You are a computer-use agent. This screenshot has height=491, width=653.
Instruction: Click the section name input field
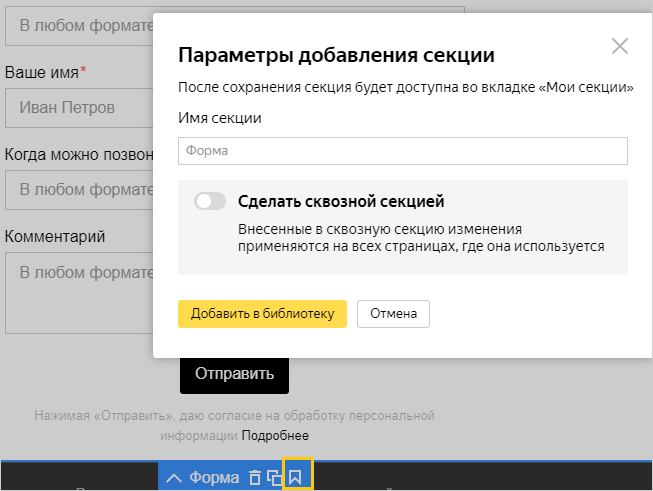click(402, 151)
